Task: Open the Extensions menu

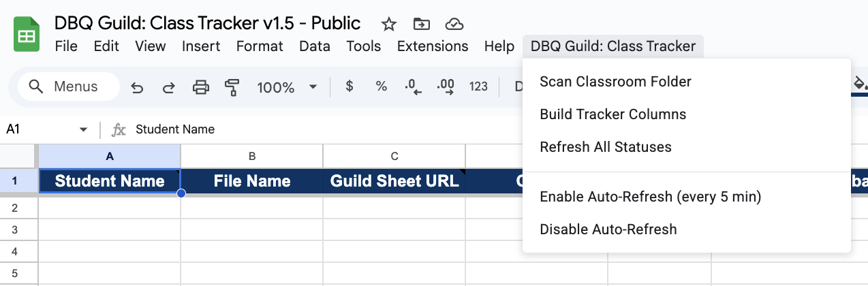Action: [433, 46]
